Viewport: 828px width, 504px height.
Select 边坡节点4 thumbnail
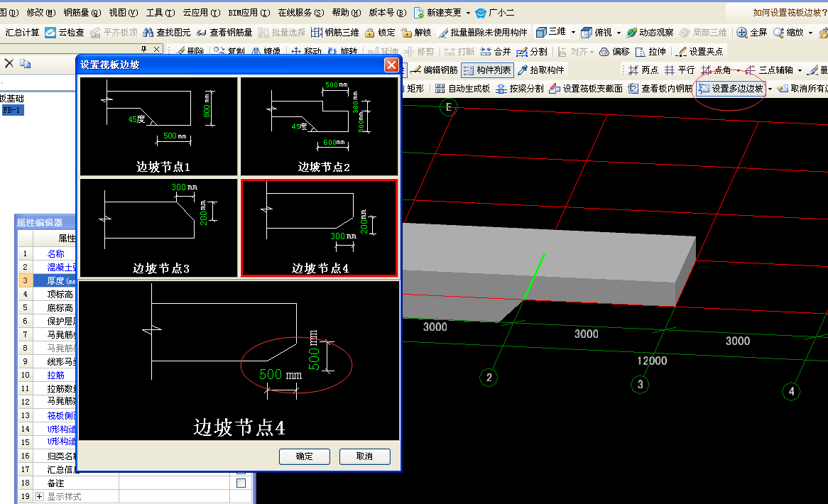click(x=320, y=227)
